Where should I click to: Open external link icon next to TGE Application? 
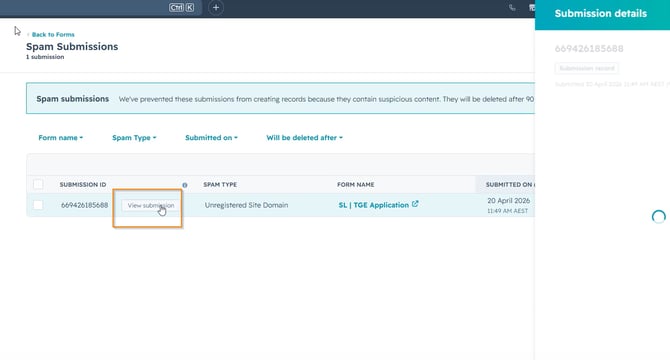coord(415,204)
